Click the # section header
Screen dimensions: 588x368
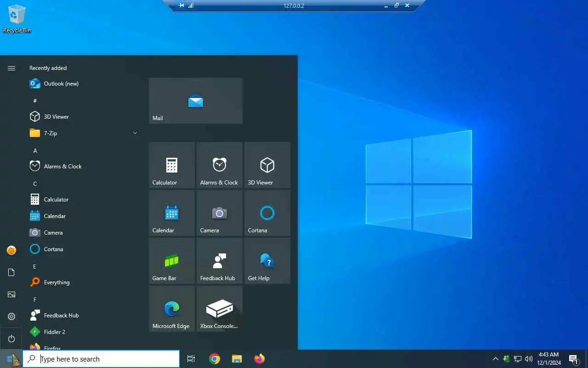pos(35,101)
